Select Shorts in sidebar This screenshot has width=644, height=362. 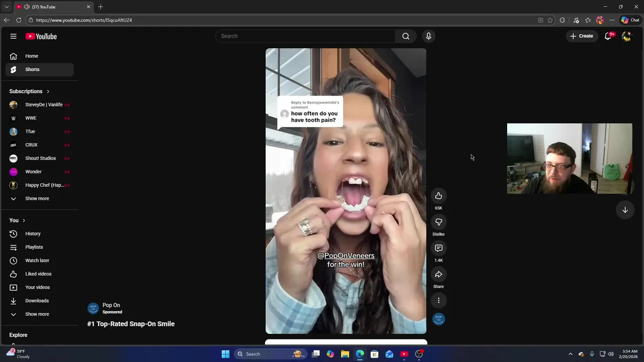point(40,69)
